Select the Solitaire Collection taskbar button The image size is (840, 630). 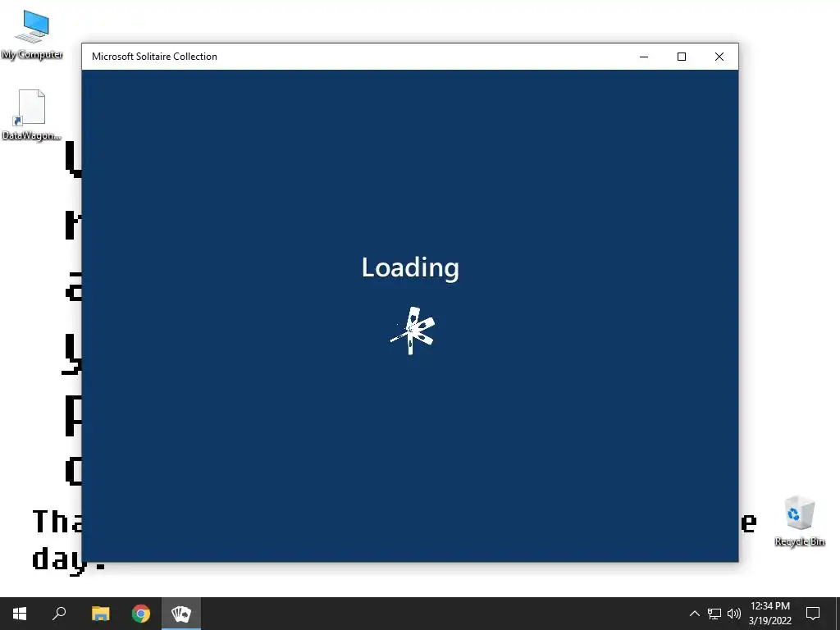181,614
